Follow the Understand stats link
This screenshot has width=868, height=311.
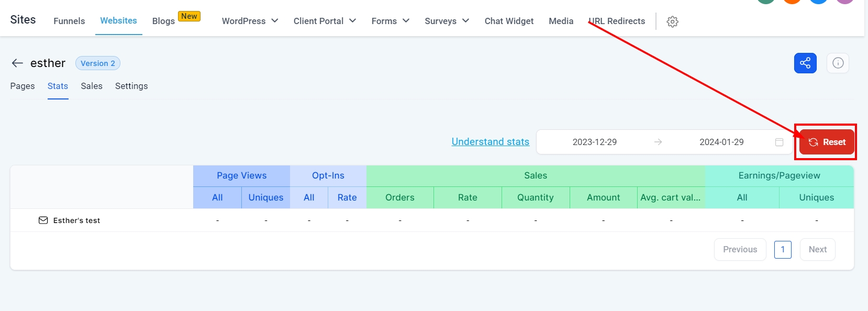[490, 142]
